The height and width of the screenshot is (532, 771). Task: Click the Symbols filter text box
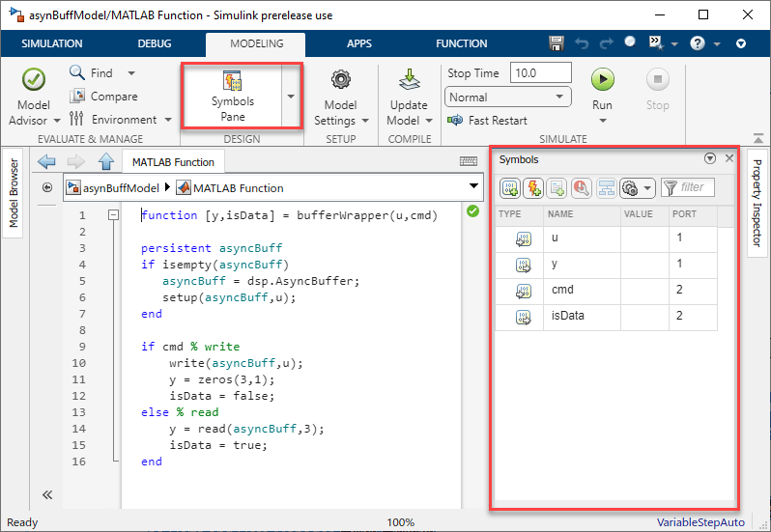pos(690,188)
